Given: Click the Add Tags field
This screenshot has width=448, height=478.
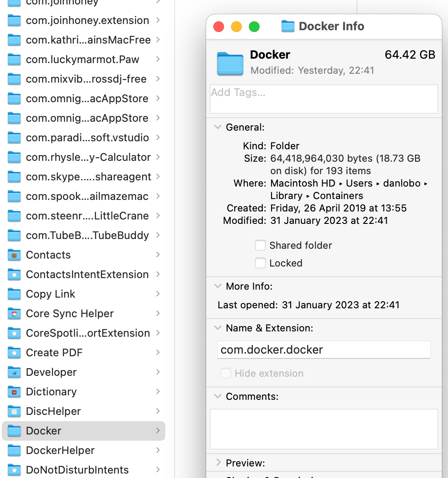Looking at the screenshot, I should pos(324,99).
